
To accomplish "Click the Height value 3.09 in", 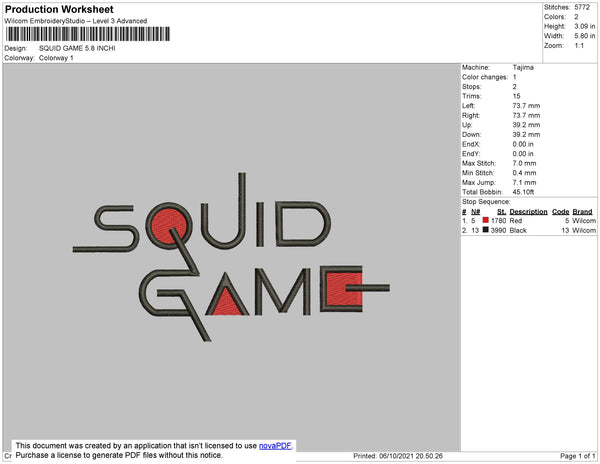I will coord(585,26).
